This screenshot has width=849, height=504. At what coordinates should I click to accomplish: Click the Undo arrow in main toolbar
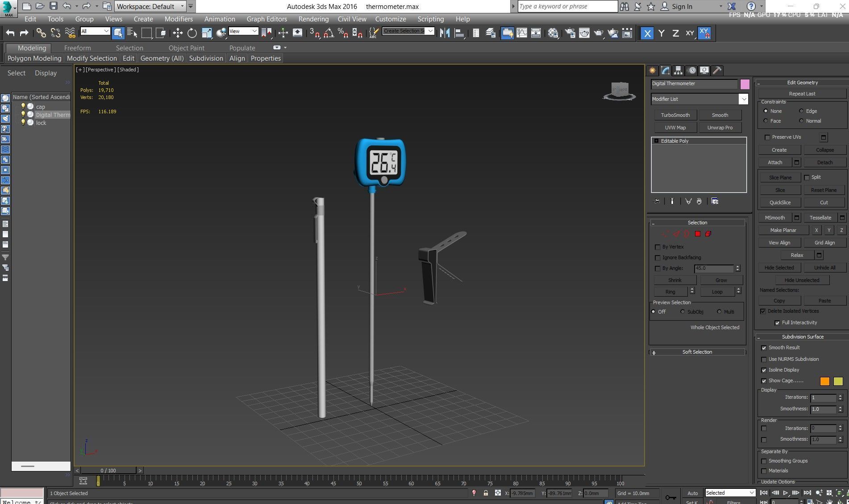tap(10, 33)
